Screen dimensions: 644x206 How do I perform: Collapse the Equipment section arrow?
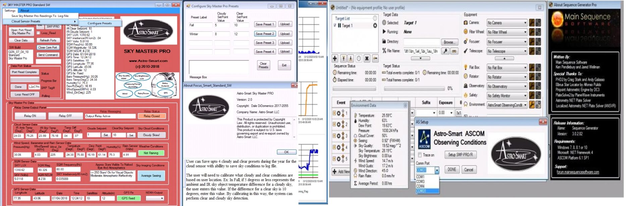pyautogui.click(x=504, y=58)
